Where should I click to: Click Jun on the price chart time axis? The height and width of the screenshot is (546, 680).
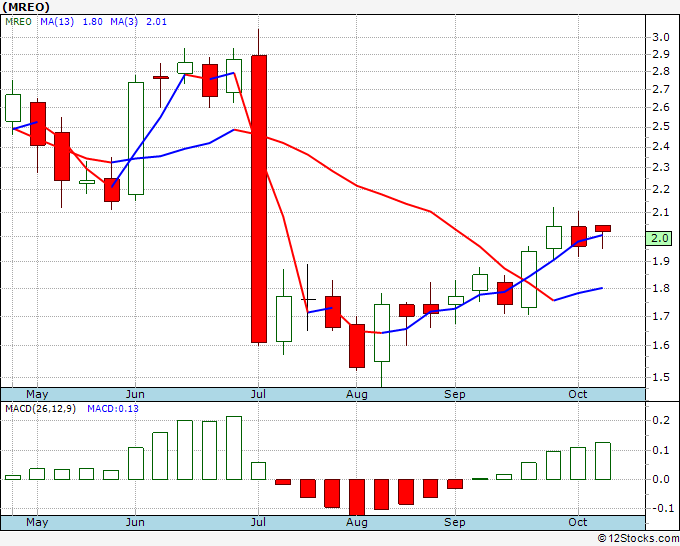pos(135,394)
